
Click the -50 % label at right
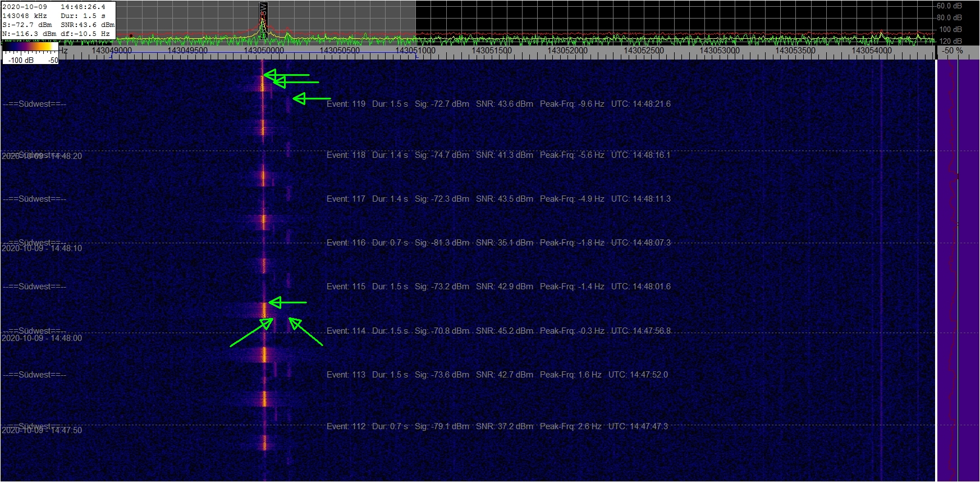(x=952, y=51)
